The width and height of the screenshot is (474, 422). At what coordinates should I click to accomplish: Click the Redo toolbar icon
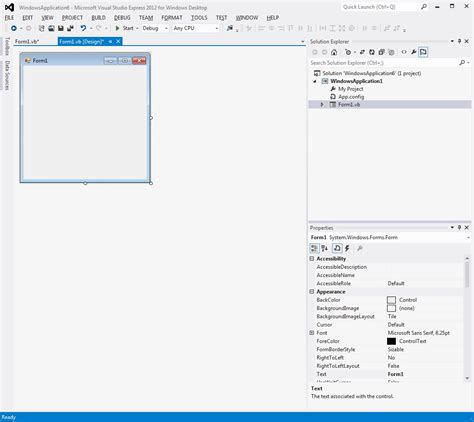[x=99, y=28]
